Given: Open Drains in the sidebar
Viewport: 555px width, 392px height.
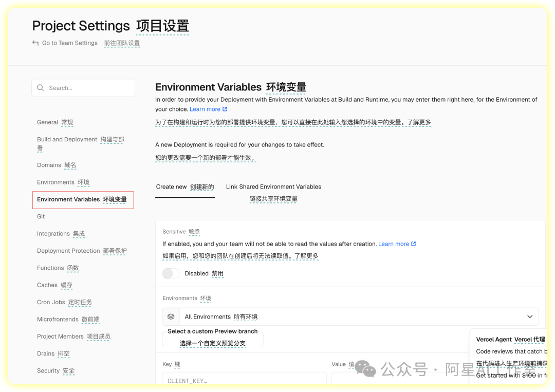Looking at the screenshot, I should pyautogui.click(x=53, y=354).
